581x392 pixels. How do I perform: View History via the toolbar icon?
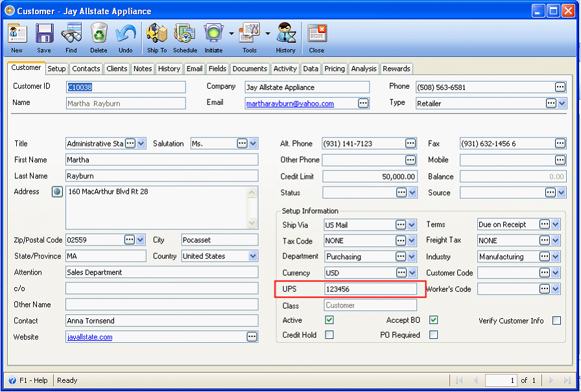[286, 34]
